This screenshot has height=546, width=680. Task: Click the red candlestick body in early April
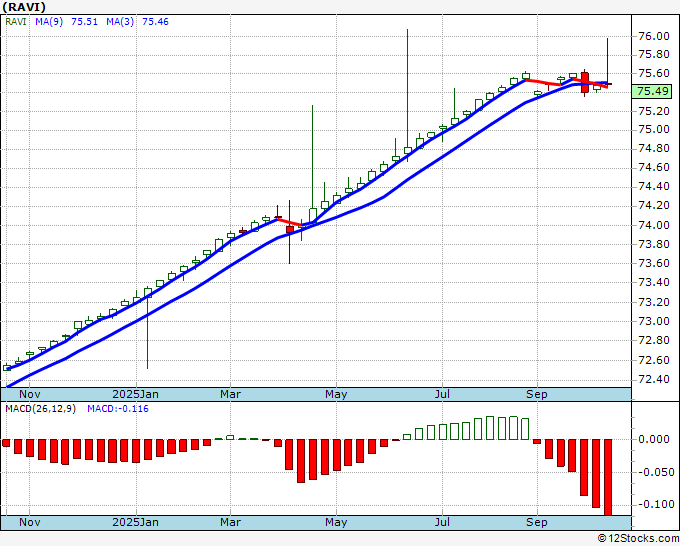[x=290, y=229]
